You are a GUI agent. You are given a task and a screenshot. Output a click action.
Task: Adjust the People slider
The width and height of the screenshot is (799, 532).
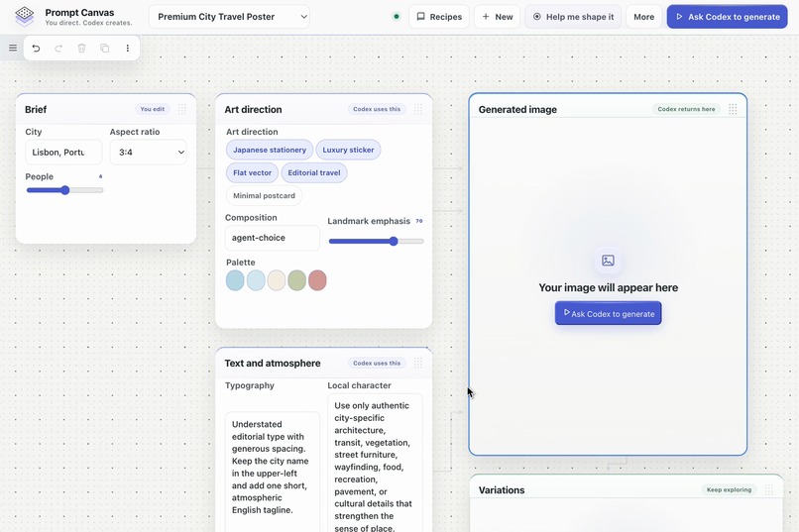tap(64, 190)
